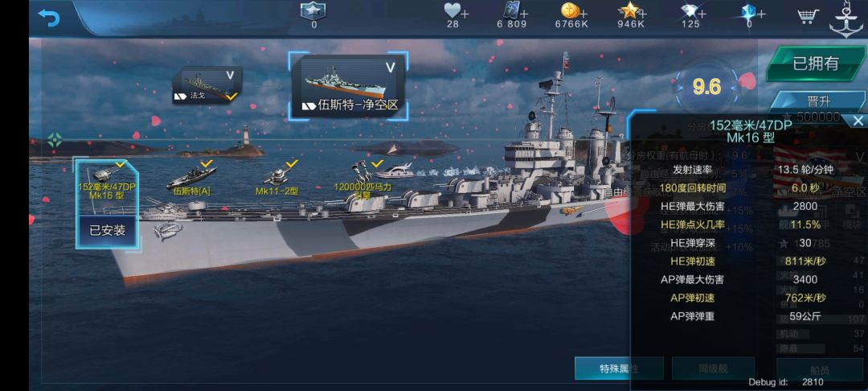Viewport: 868px width, 391px height.
Task: Select the 伍斯特-净空区 ship card
Action: 348,86
